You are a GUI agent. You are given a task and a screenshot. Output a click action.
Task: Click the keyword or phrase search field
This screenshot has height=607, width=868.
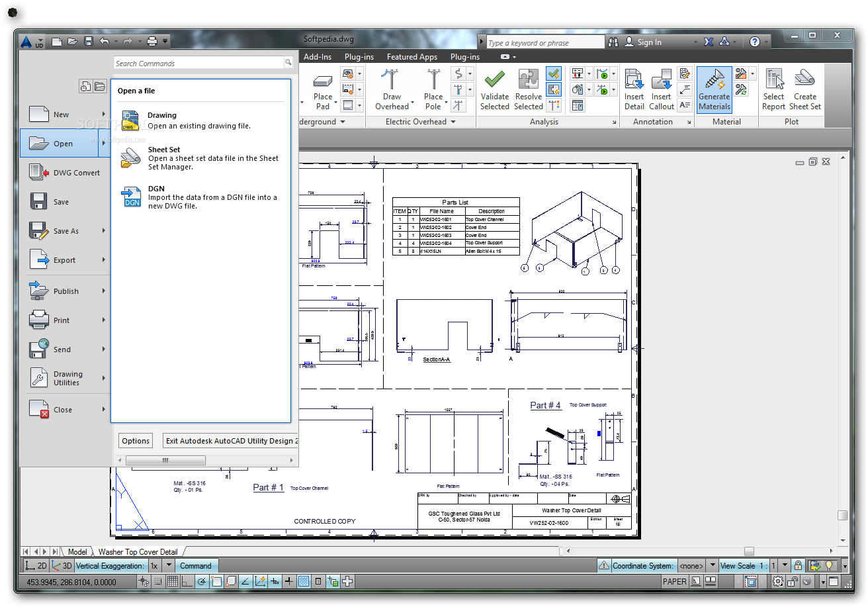tap(545, 42)
